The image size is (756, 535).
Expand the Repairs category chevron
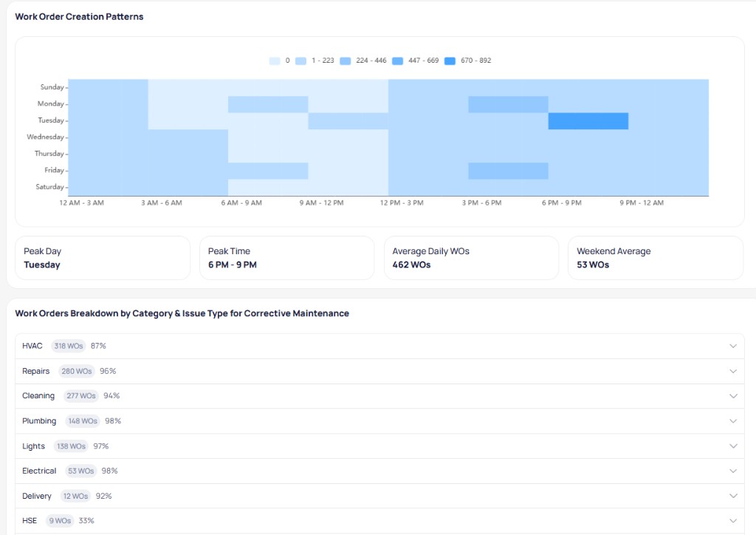(733, 371)
